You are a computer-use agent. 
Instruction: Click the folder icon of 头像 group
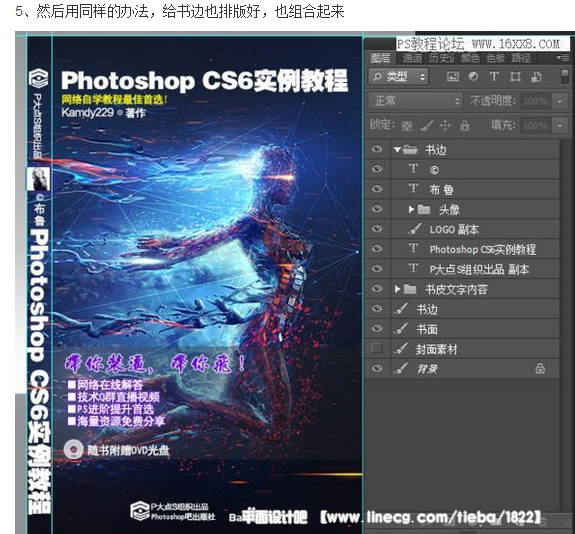424,209
